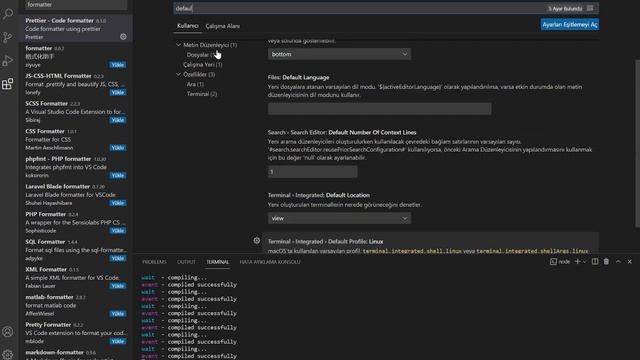Image resolution: width=640 pixels, height=360 pixels.
Task: Split the terminal panel
Action: coord(595,262)
